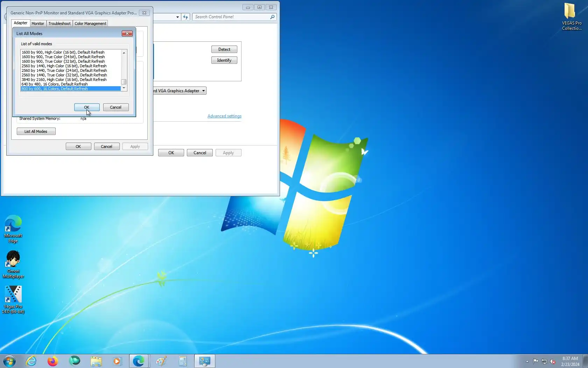
Task: Click Cancel in the adapter properties dialog
Action: [107, 146]
